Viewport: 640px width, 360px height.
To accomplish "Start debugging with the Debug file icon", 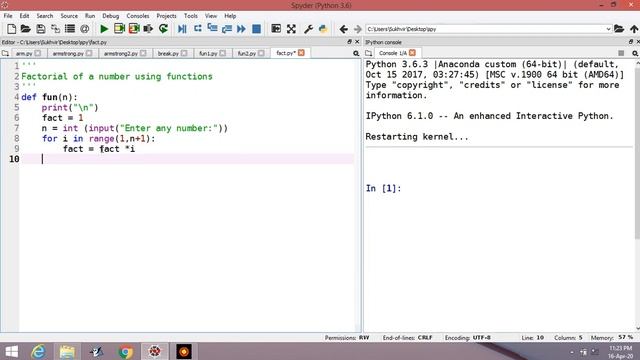I will point(182,29).
